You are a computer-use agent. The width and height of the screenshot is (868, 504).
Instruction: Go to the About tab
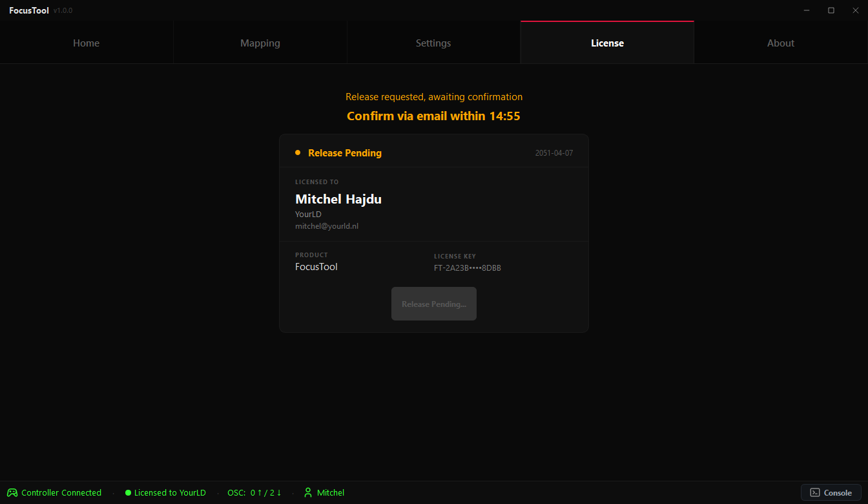click(x=781, y=43)
